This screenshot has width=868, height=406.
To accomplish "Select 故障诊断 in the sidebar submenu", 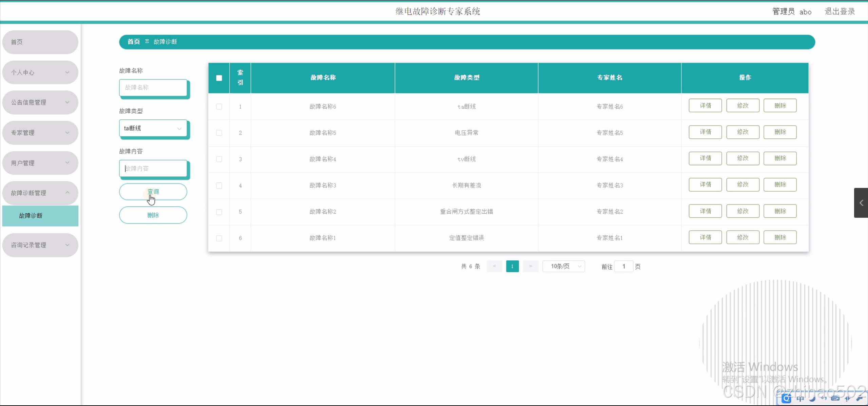I will click(40, 216).
